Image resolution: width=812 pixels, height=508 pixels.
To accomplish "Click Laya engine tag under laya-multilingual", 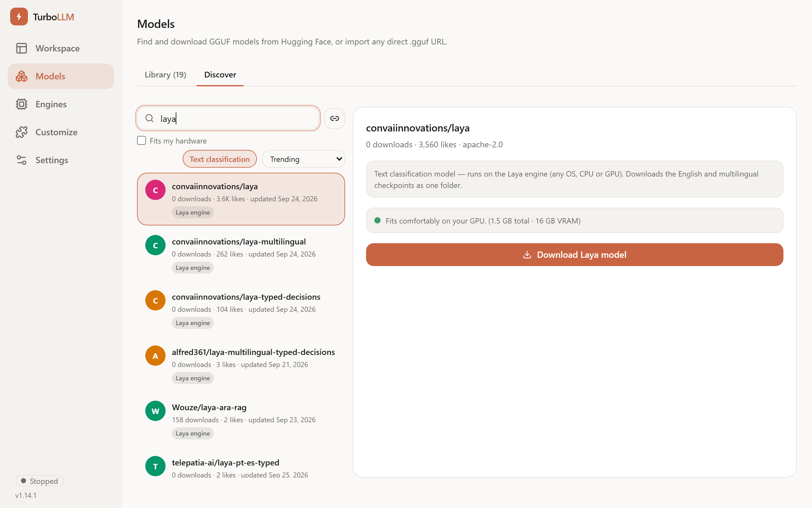I will 193,268.
